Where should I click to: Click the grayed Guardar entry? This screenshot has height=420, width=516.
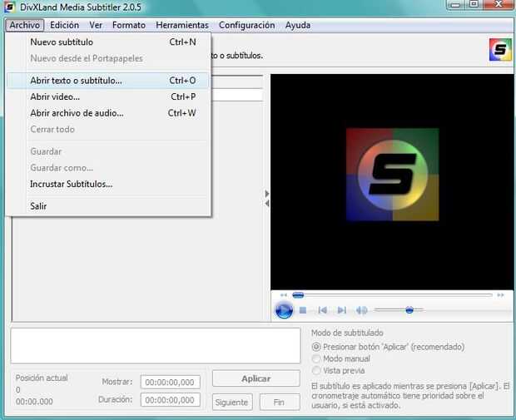point(108,151)
